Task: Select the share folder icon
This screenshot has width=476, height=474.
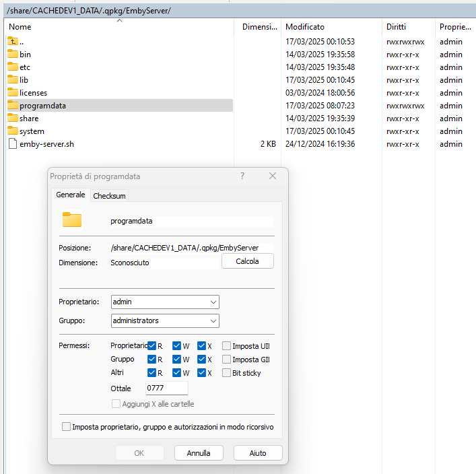Action: pyautogui.click(x=12, y=118)
